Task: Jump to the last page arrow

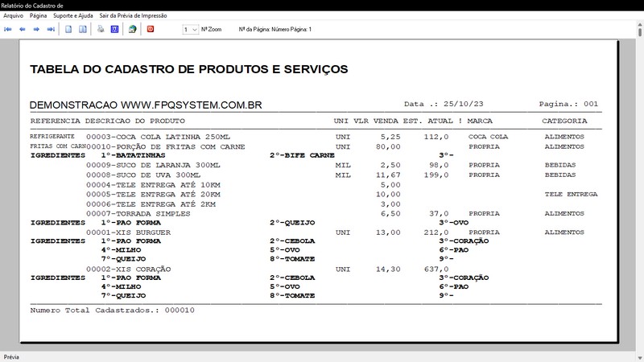Action: (x=51, y=29)
